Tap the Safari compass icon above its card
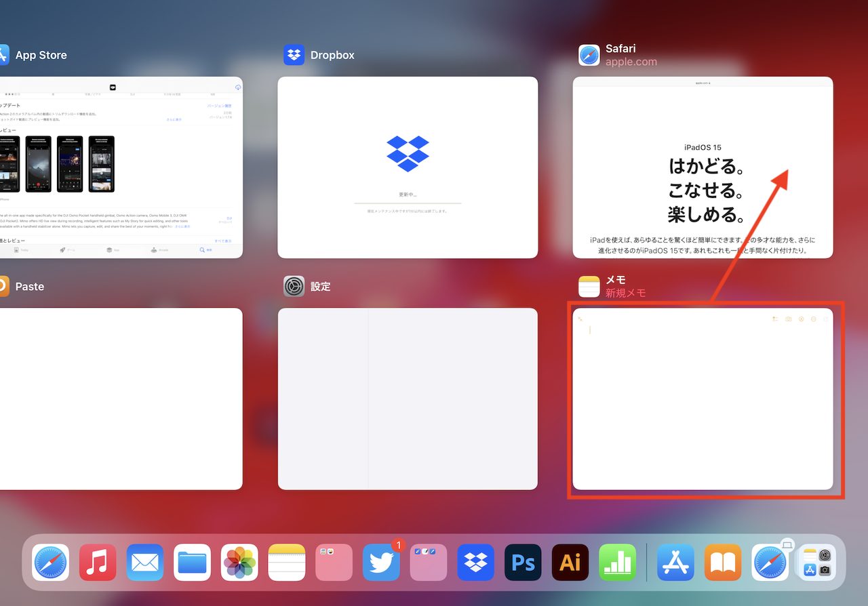The width and height of the screenshot is (868, 606). 589,55
